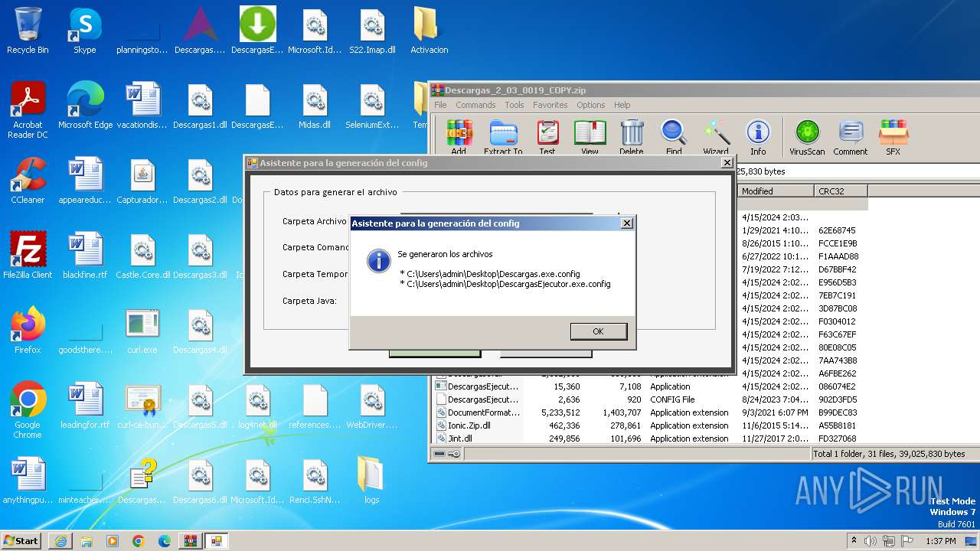Open the Commands menu in WinRAR
Screen dimensions: 980x551
475,105
